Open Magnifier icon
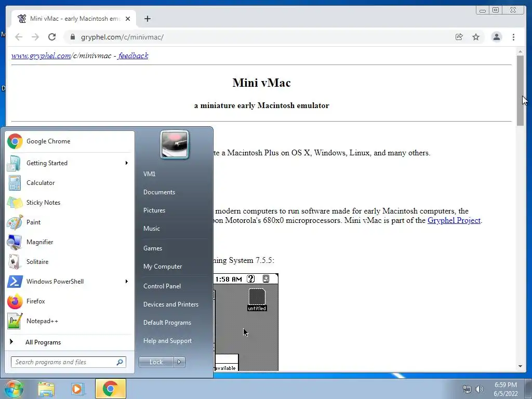This screenshot has height=399, width=532. coord(15,242)
